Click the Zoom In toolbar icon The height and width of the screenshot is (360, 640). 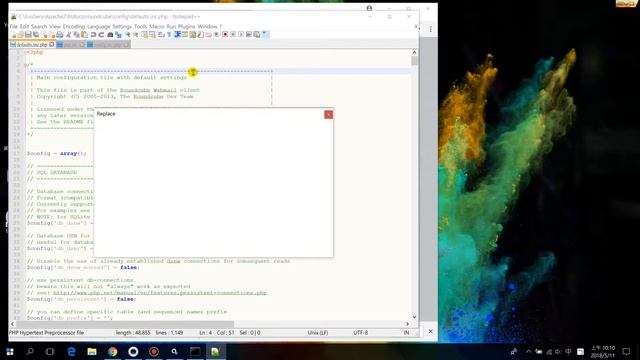[x=127, y=35]
